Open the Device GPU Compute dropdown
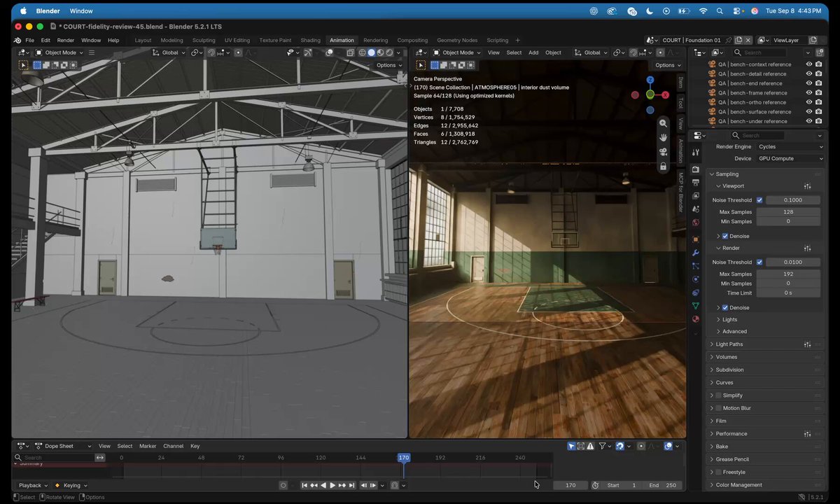 point(790,159)
